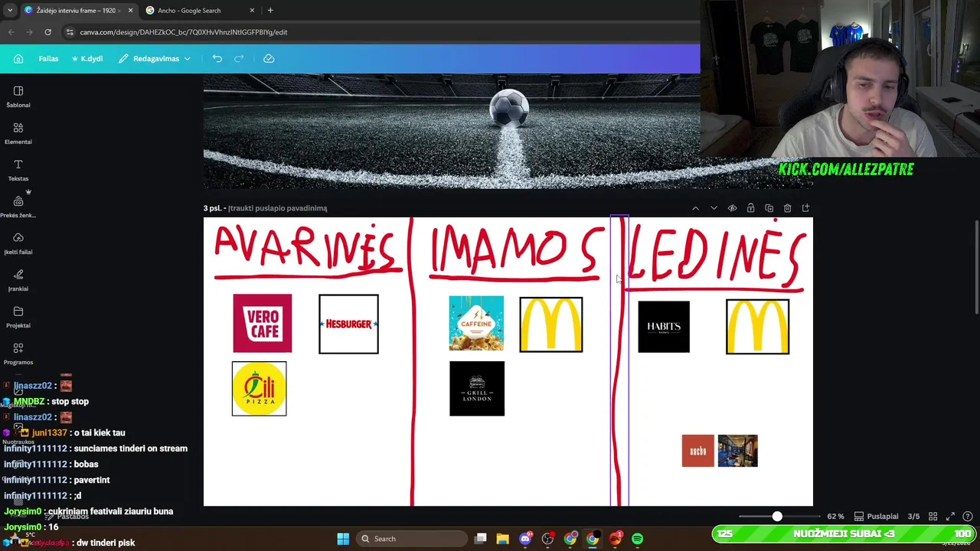The height and width of the screenshot is (551, 980).
Task: Add a new page after page 3
Action: tap(805, 208)
